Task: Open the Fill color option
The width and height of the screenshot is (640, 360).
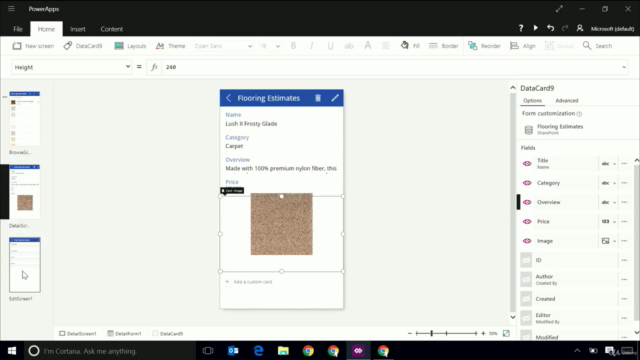Action: tap(410, 46)
